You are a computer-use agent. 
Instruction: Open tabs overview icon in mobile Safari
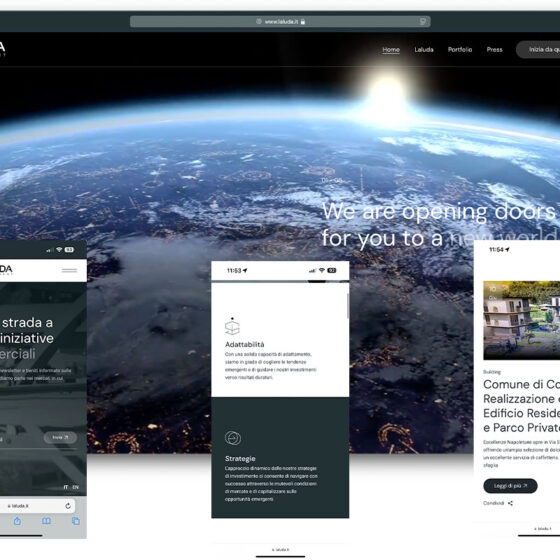76,521
